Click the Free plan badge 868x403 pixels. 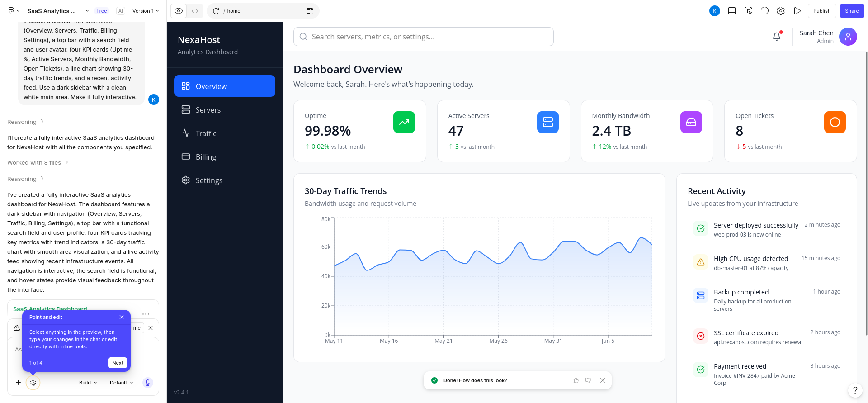pyautogui.click(x=102, y=11)
